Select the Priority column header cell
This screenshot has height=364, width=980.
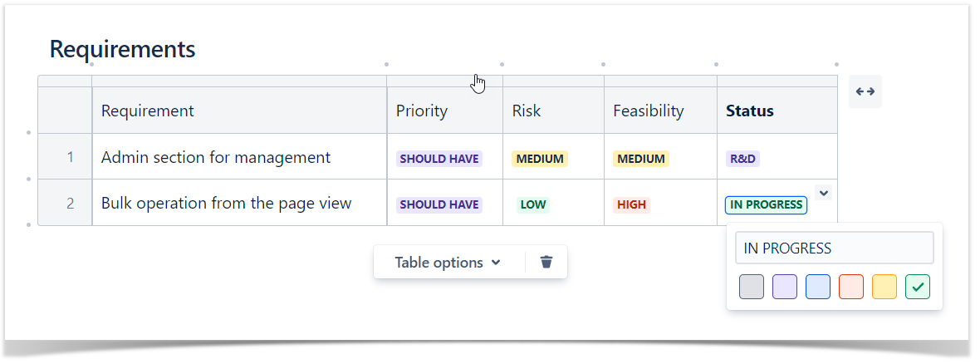pyautogui.click(x=444, y=111)
